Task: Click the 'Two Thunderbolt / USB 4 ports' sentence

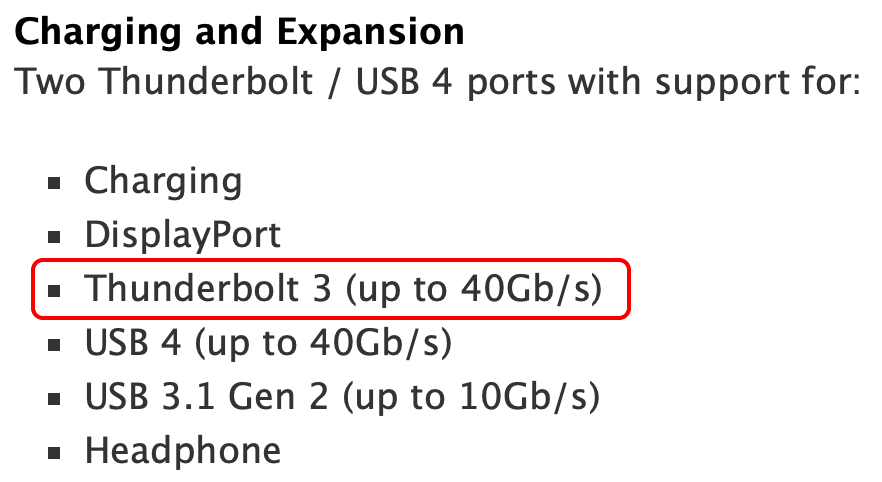Action: pos(438,82)
